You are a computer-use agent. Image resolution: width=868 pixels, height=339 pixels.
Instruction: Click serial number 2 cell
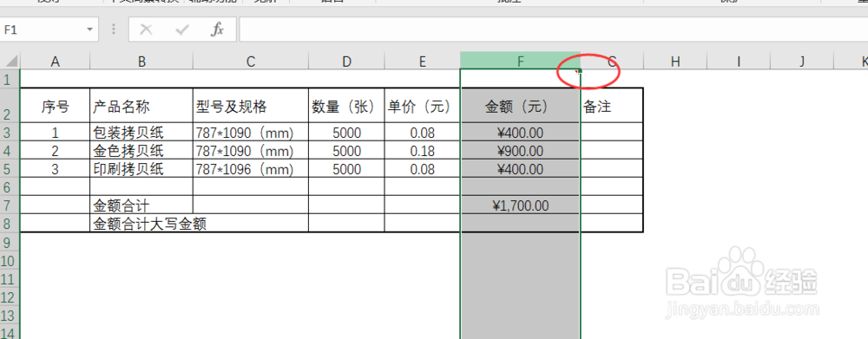(x=55, y=150)
